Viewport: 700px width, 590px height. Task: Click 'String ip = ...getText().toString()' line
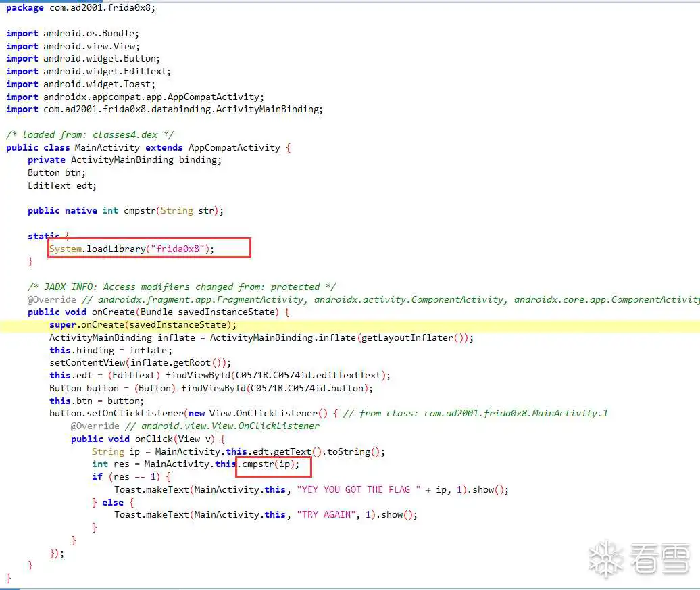coord(239,451)
